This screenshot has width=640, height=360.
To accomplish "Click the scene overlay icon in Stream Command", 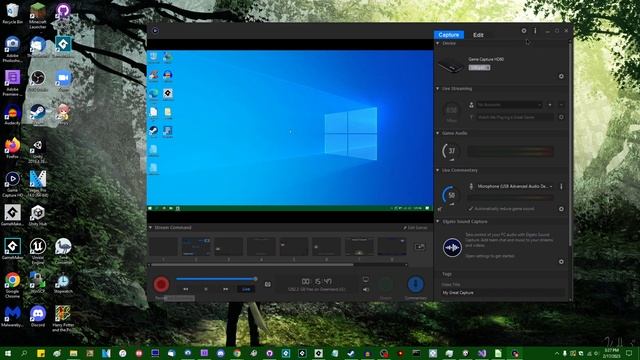I will click(x=420, y=247).
